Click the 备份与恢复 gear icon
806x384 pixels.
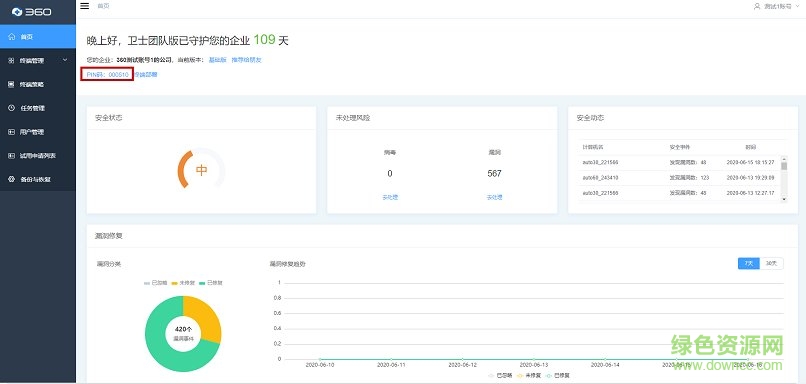coord(11,179)
